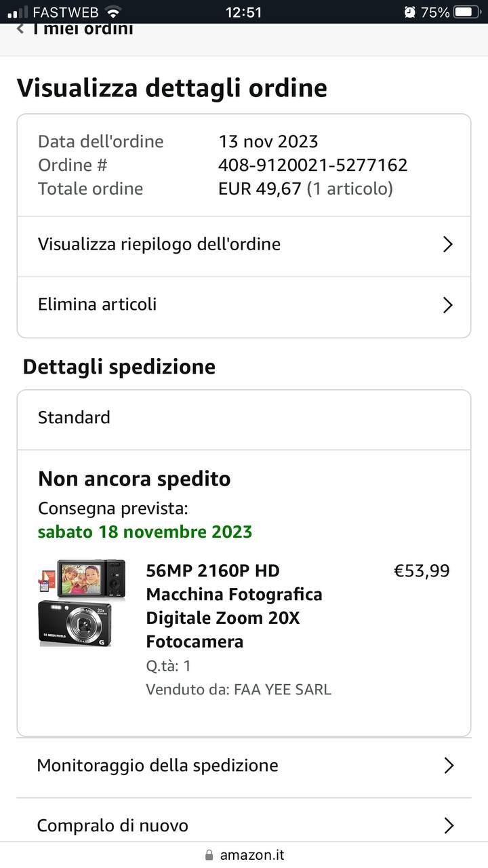Tap the Wi-Fi status icon

(x=113, y=12)
